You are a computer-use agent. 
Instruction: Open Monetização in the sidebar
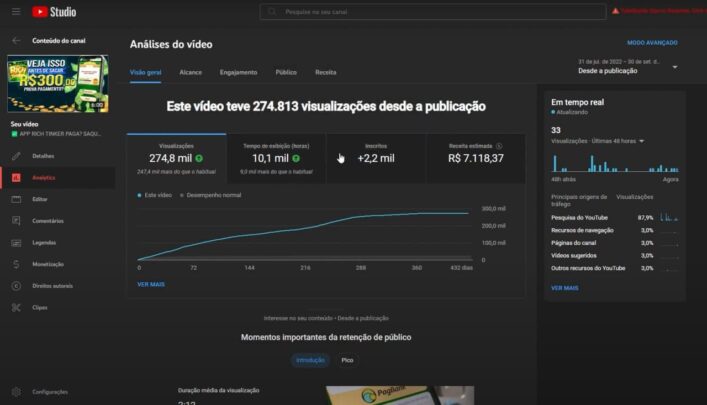(48, 264)
